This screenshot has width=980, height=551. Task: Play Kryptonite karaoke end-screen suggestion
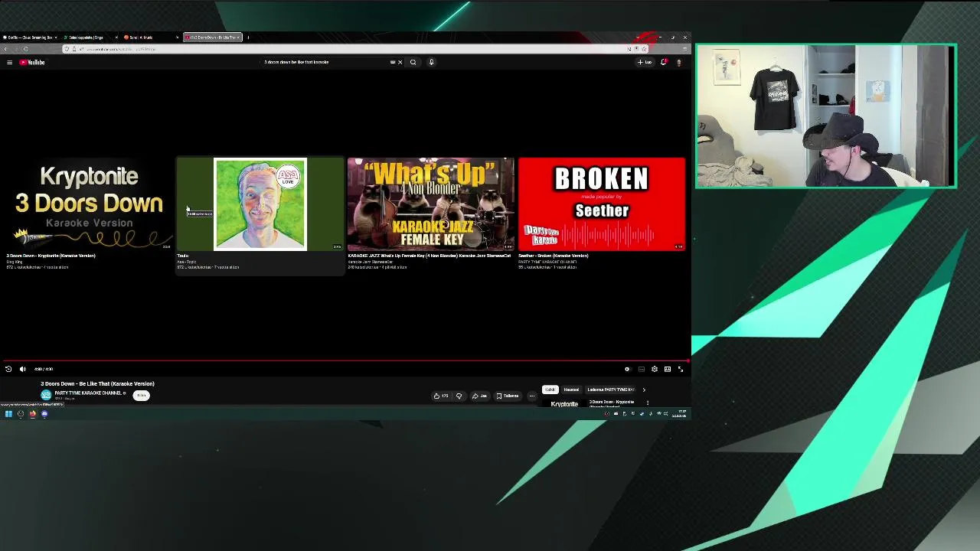pyautogui.click(x=89, y=204)
